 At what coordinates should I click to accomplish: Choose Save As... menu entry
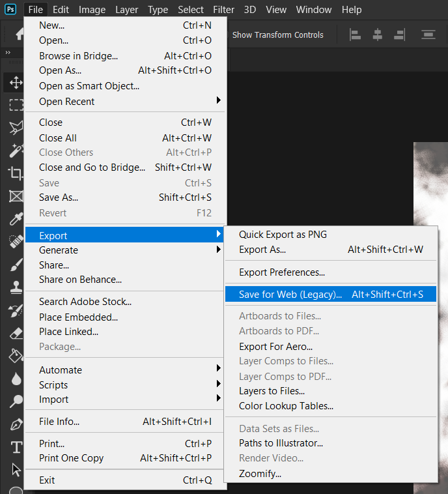pyautogui.click(x=125, y=197)
